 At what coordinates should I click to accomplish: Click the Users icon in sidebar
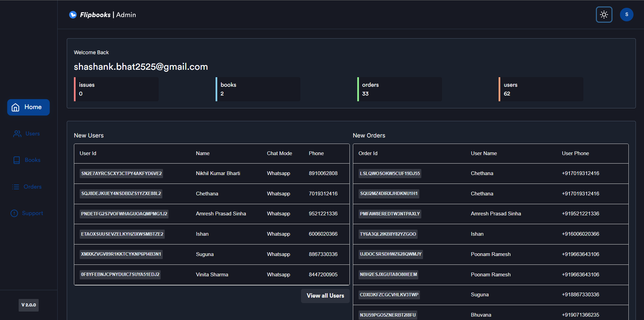(x=17, y=134)
